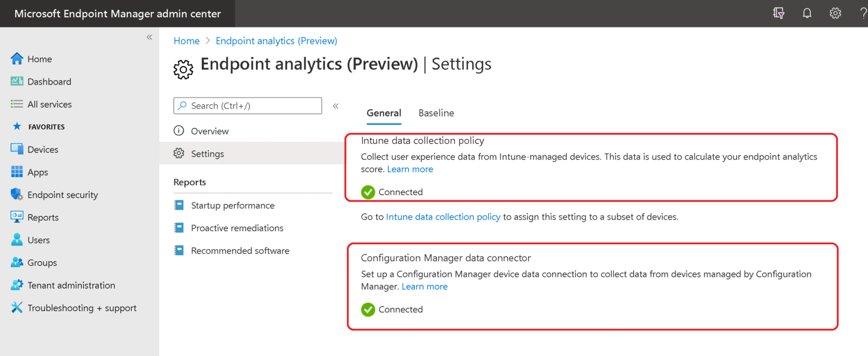The height and width of the screenshot is (356, 868).
Task: Go to Apps in favorites
Action: pos(37,172)
